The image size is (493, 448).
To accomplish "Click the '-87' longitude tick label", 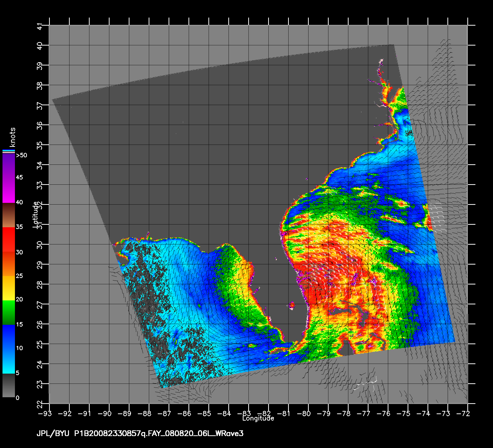I will [164, 414].
